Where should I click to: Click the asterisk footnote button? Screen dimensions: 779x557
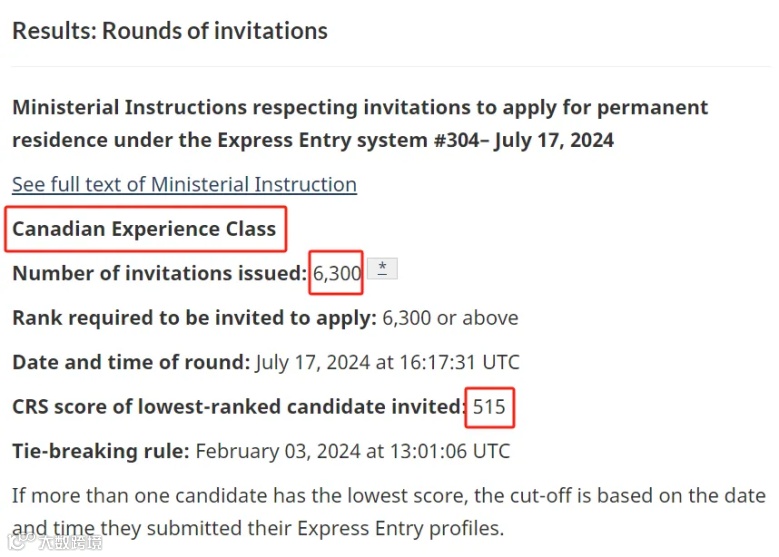pos(382,268)
